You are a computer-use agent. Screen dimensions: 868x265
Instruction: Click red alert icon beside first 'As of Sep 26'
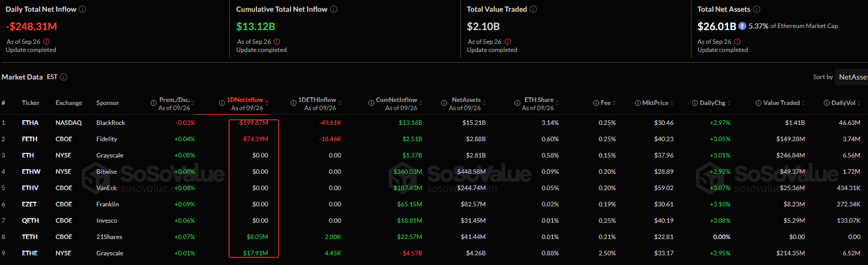[46, 42]
